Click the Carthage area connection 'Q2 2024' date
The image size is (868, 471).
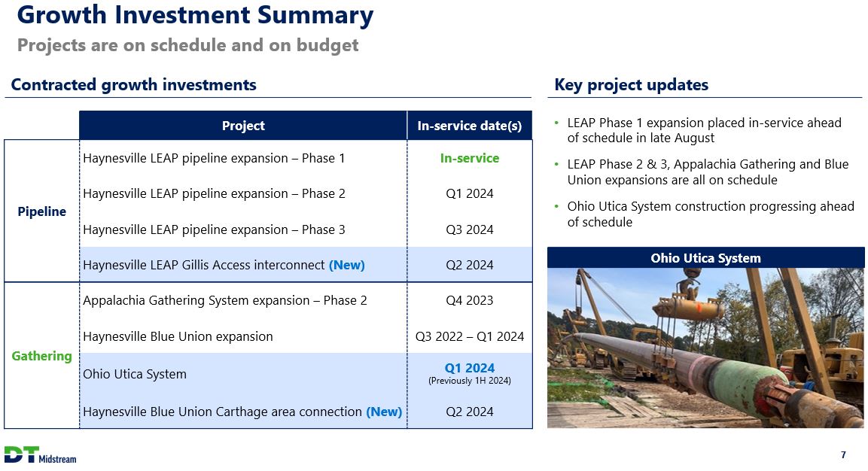[470, 412]
